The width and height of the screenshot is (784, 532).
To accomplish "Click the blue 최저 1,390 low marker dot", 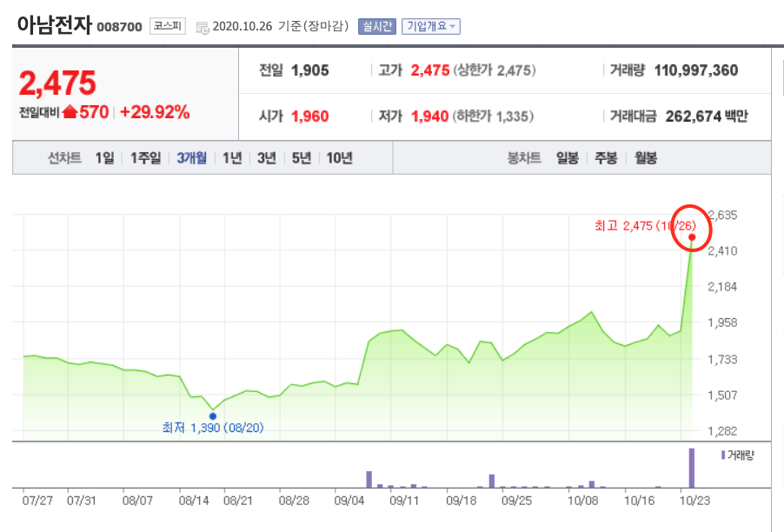I will 213,416.
